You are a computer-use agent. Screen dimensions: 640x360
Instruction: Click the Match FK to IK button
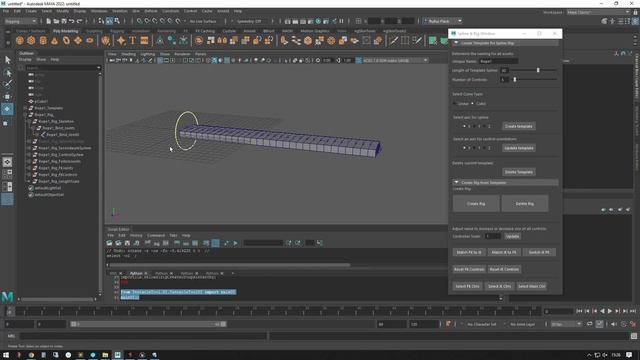pyautogui.click(x=469, y=252)
